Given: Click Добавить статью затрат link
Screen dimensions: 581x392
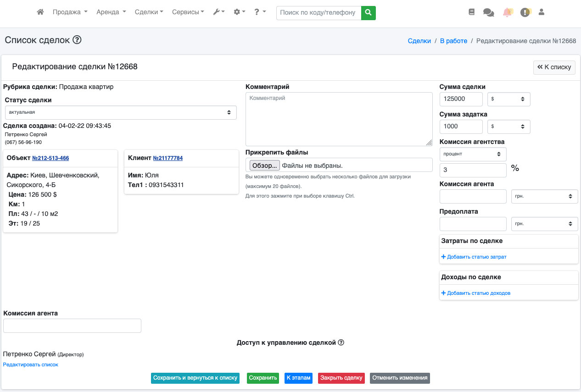Looking at the screenshot, I should coord(474,257).
